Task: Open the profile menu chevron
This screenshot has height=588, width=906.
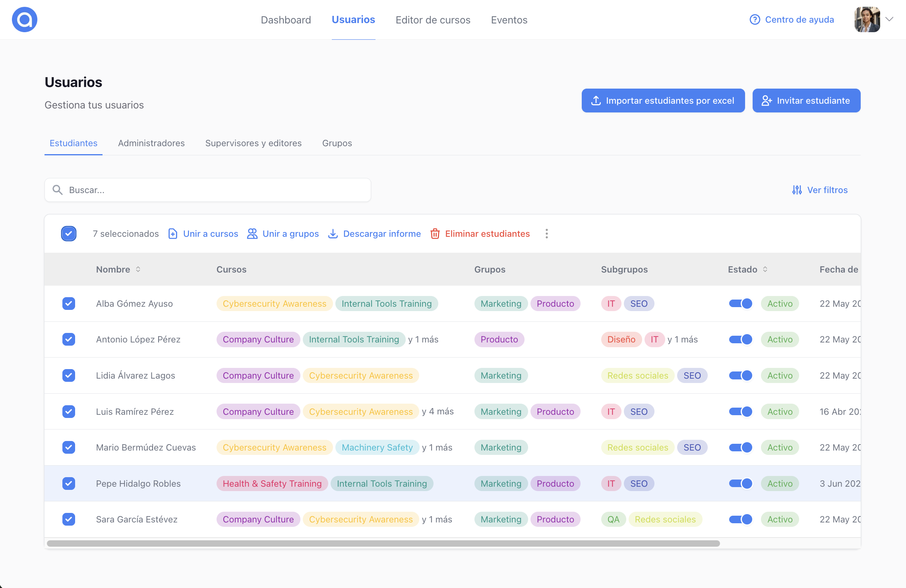Action: point(889,19)
